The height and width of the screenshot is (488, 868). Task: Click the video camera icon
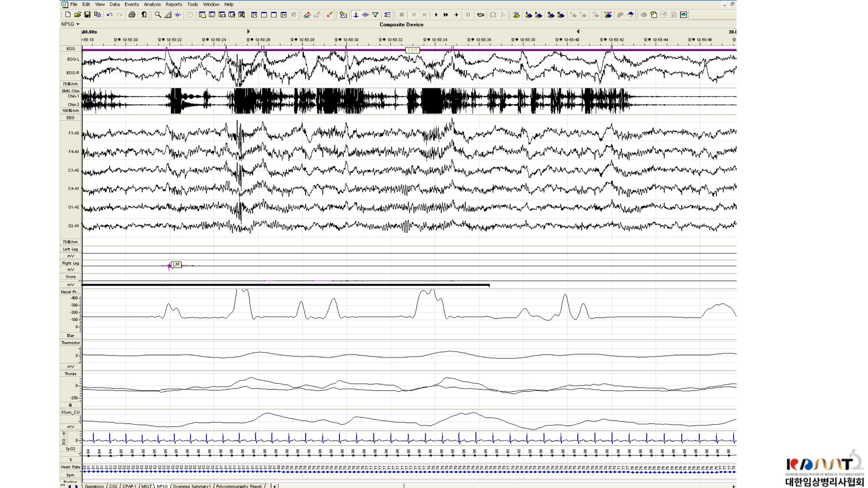[x=480, y=15]
